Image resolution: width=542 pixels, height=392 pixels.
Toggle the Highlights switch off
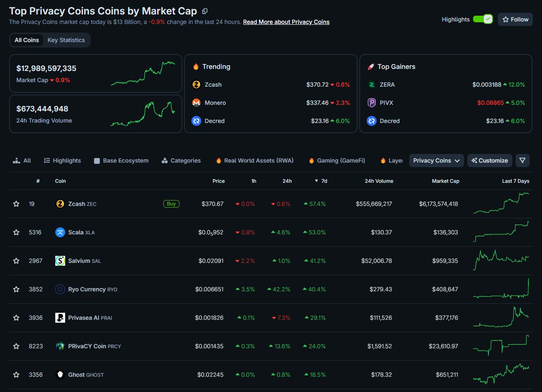click(x=483, y=19)
